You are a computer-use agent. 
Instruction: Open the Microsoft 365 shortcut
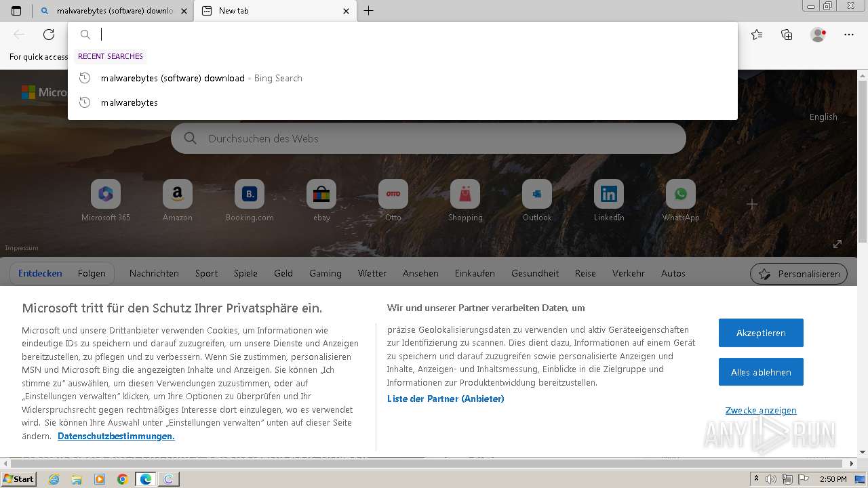click(106, 201)
